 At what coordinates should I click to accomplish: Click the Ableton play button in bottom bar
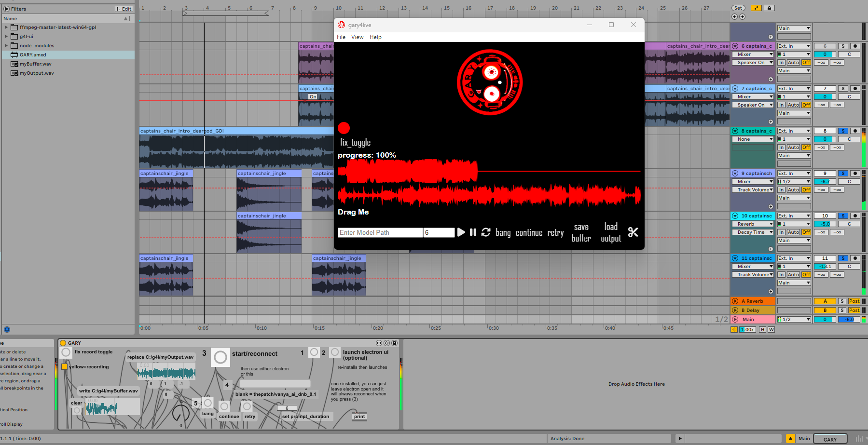coord(680,438)
